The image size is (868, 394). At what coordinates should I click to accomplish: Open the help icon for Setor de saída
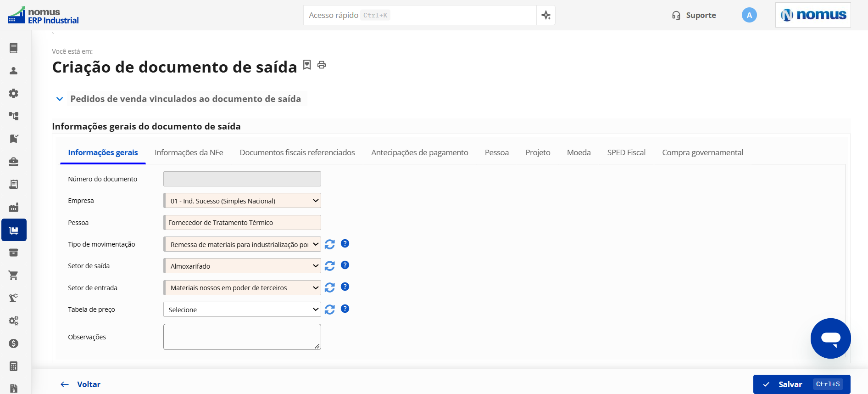345,265
